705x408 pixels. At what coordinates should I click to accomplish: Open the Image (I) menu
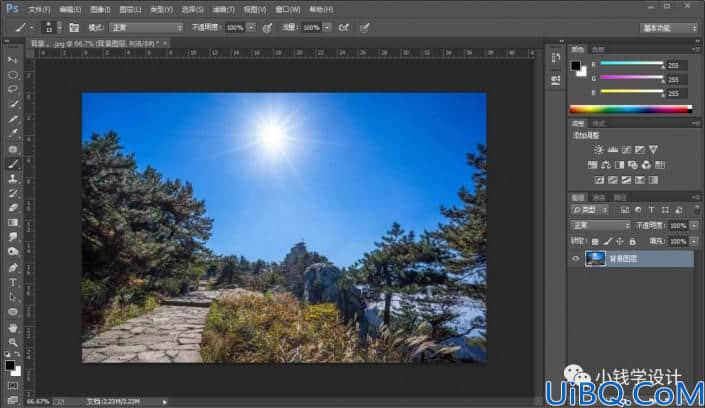click(x=100, y=9)
